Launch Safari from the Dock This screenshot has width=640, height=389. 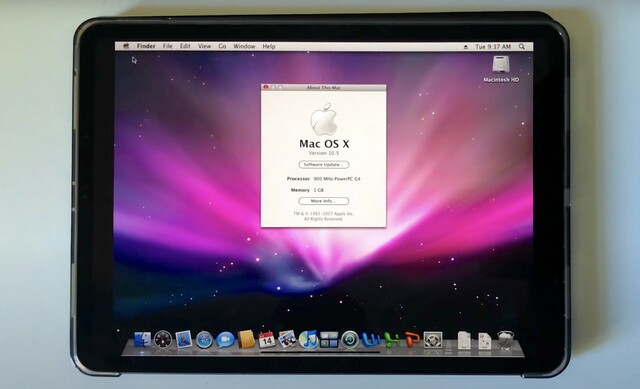[204, 340]
